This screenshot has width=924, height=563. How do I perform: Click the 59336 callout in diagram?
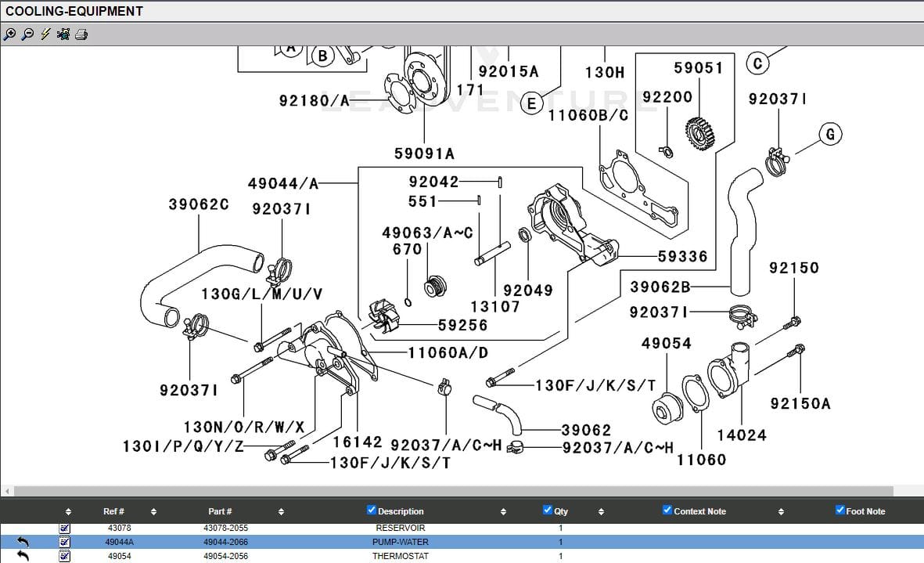(682, 256)
